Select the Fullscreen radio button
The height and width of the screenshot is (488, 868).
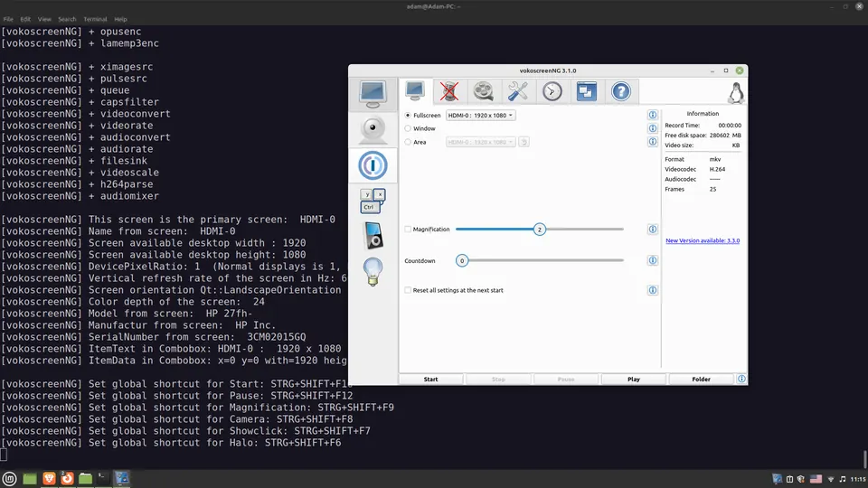point(408,115)
